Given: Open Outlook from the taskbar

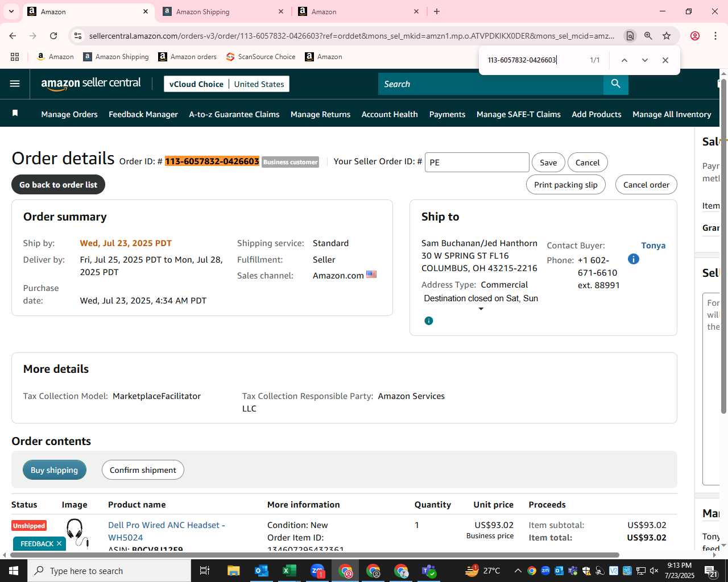Looking at the screenshot, I should coord(261,571).
